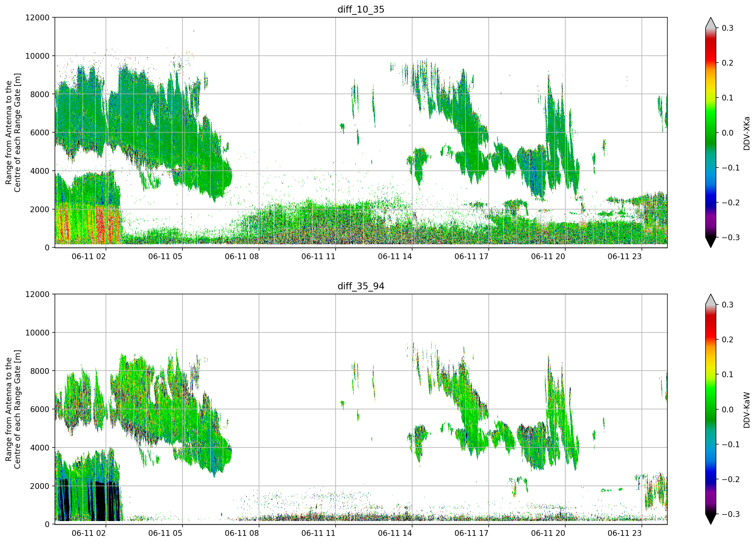Click the 0.3 tick on DDV-XKa colorbar
This screenshot has height=543, width=756.
727,28
